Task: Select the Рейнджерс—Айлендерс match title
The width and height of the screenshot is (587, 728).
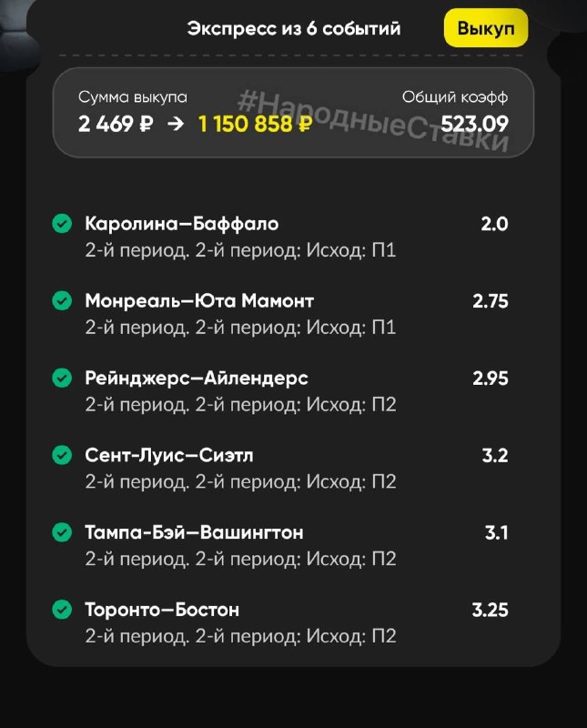Action: [197, 378]
